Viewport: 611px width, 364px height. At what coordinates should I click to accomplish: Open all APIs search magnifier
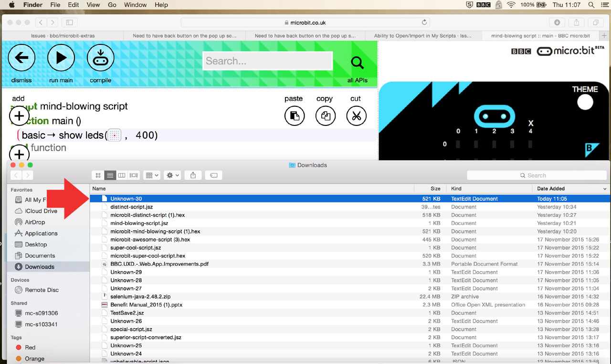357,62
